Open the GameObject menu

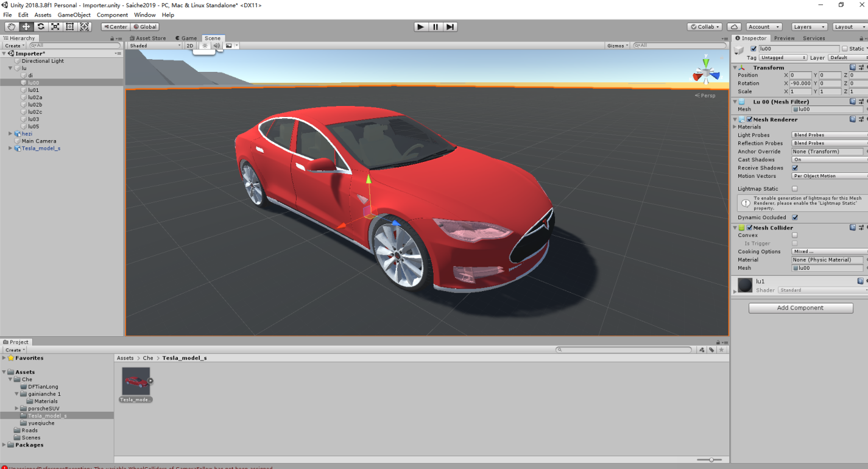point(74,15)
